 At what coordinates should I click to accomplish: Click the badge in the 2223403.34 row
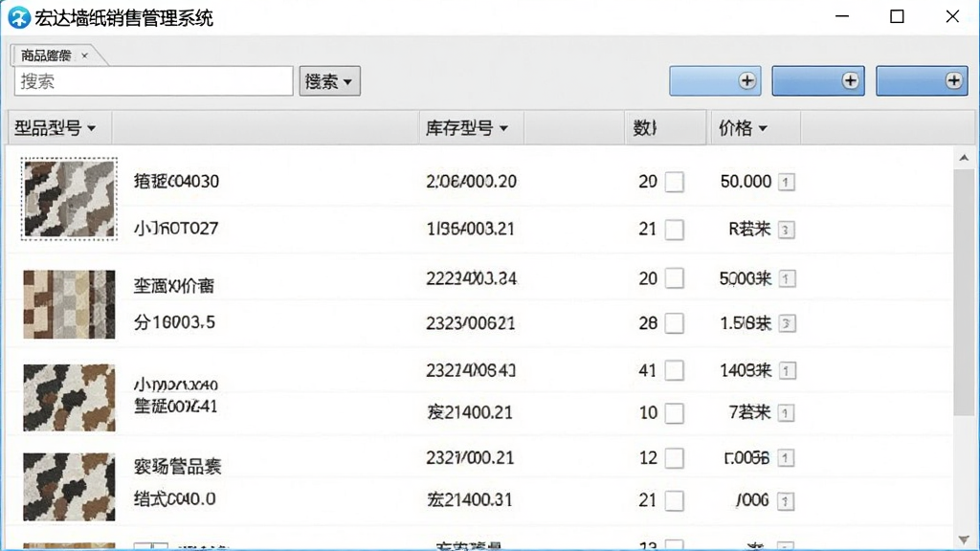(x=787, y=278)
